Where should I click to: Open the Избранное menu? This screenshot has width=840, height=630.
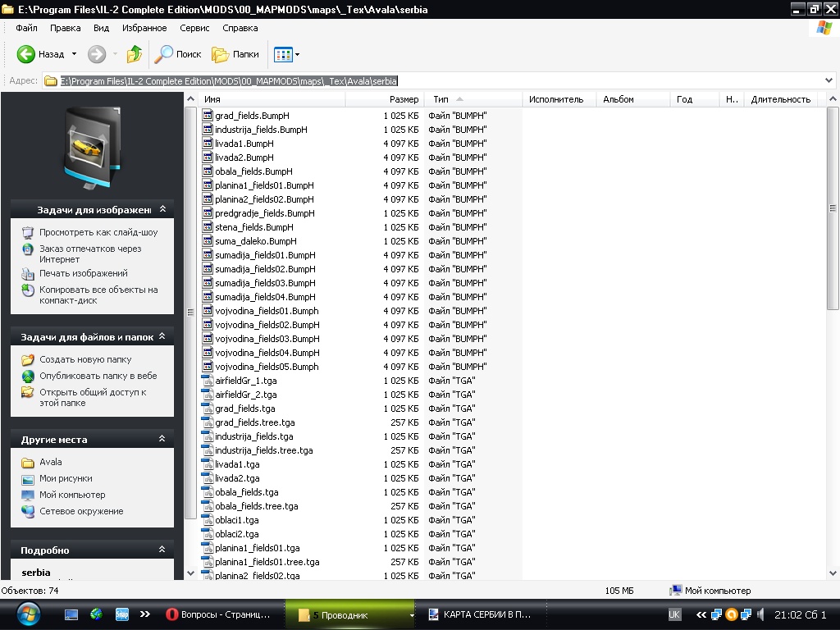click(x=144, y=28)
